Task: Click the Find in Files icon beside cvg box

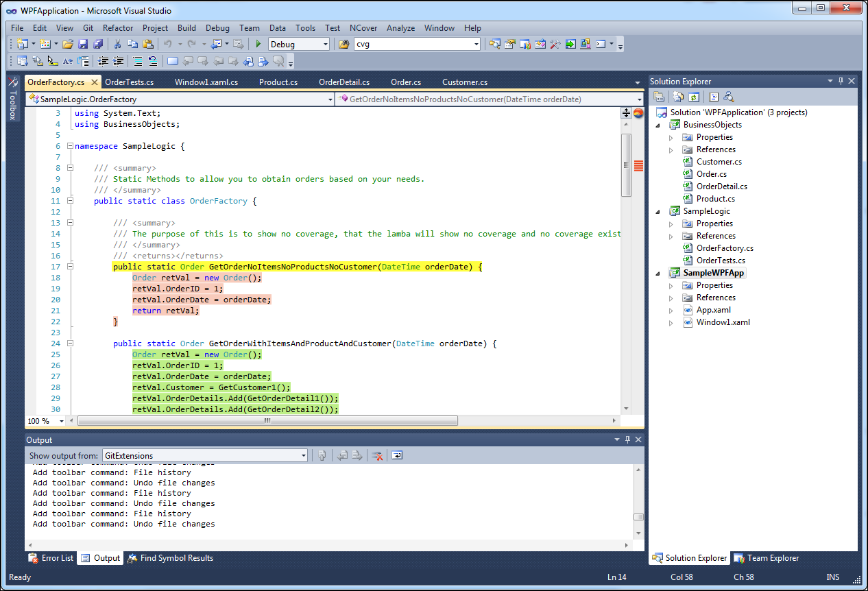Action: [344, 44]
